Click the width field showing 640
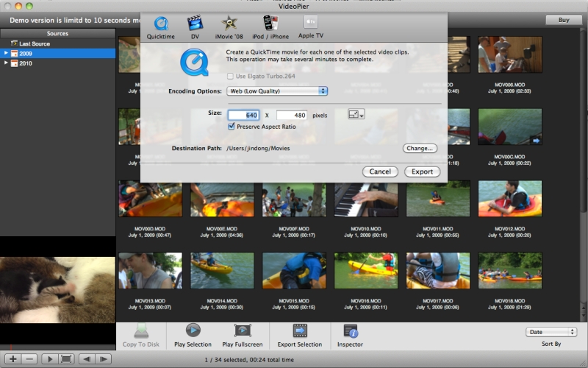This screenshot has height=368, width=588. click(x=243, y=115)
